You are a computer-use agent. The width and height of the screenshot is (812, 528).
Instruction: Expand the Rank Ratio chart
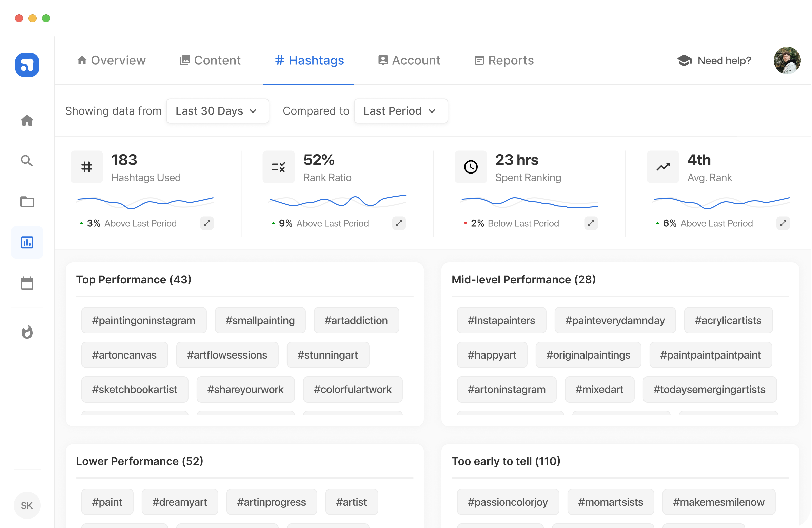pos(399,223)
